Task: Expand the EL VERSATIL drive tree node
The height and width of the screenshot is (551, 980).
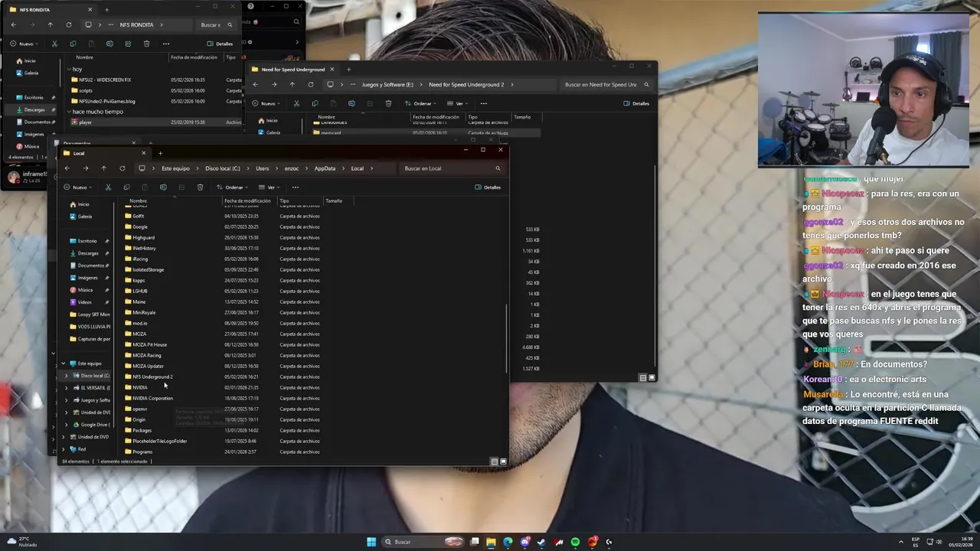Action: (x=66, y=388)
